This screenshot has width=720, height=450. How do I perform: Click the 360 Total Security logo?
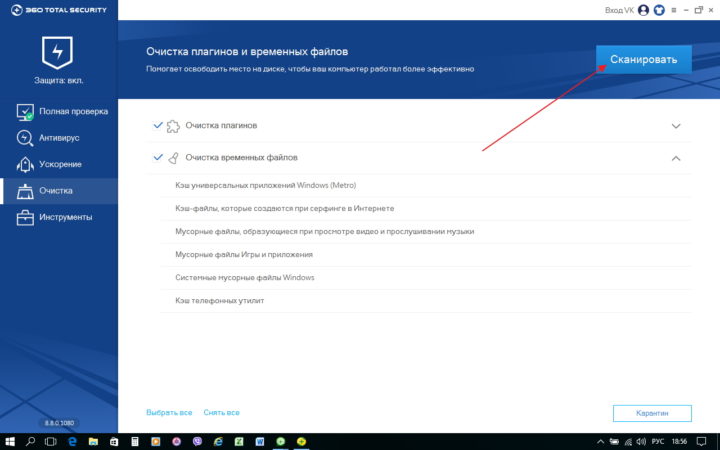[58, 10]
